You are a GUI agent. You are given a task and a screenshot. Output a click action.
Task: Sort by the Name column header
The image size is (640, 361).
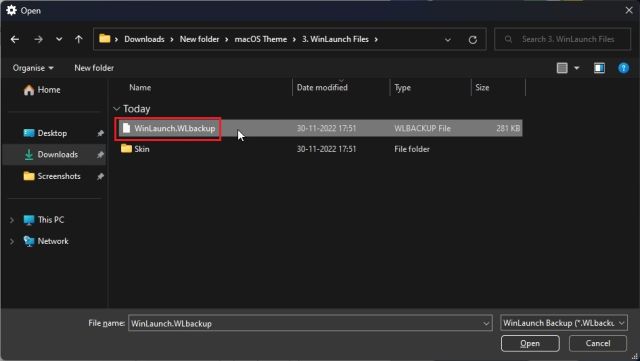click(140, 87)
